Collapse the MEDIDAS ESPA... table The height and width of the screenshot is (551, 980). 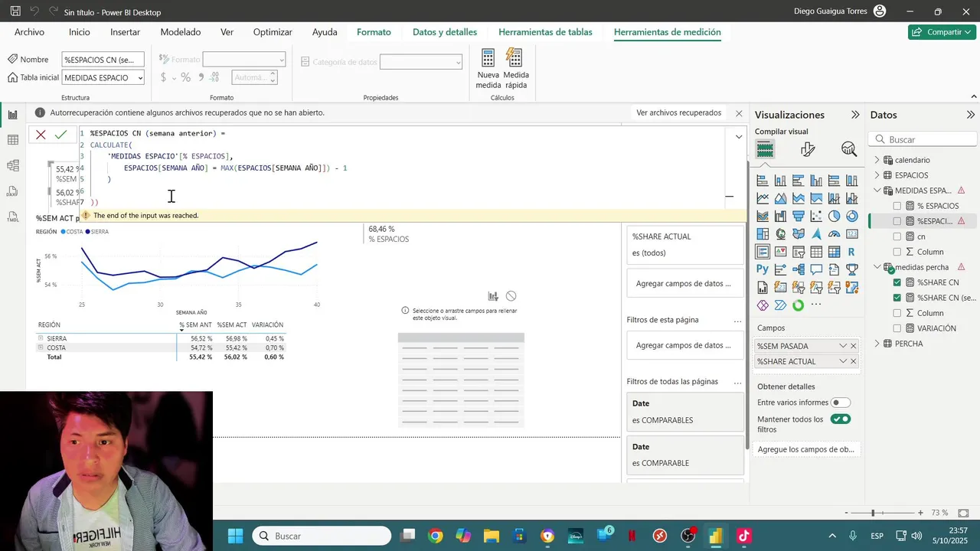point(877,191)
